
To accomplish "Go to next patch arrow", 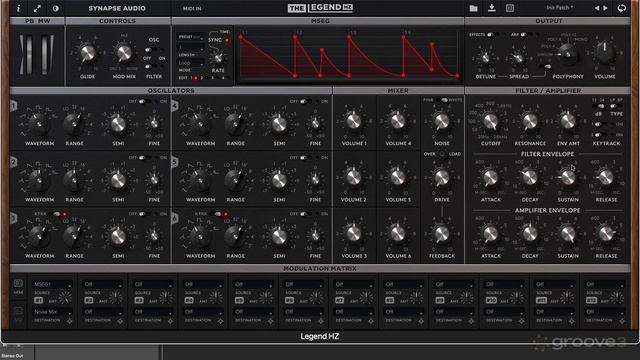I will click(x=606, y=8).
